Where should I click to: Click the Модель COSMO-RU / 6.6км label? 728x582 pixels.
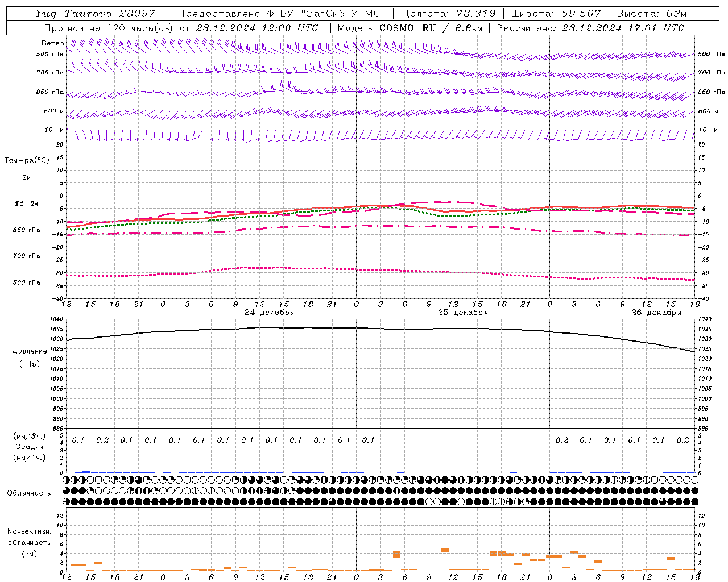[409, 28]
